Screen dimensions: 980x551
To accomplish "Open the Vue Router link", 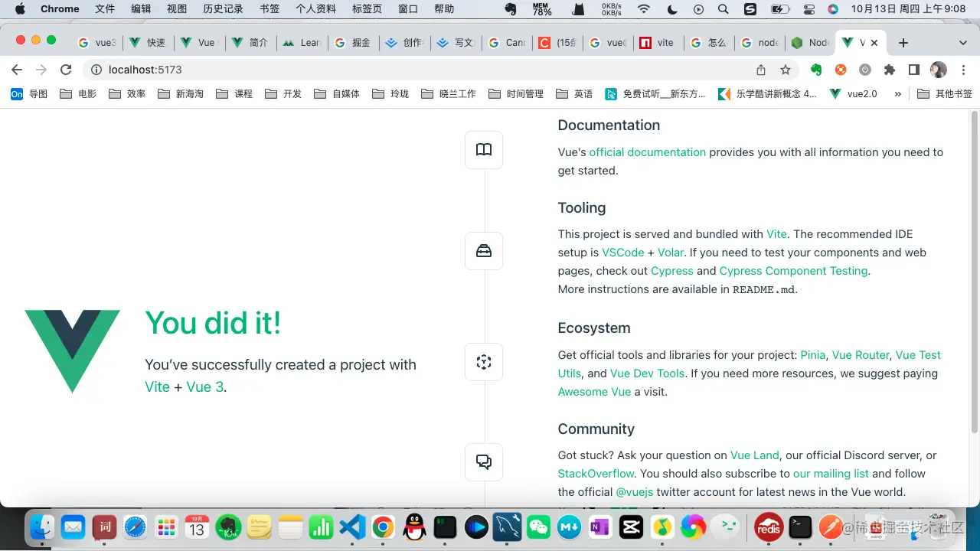I will 861,355.
